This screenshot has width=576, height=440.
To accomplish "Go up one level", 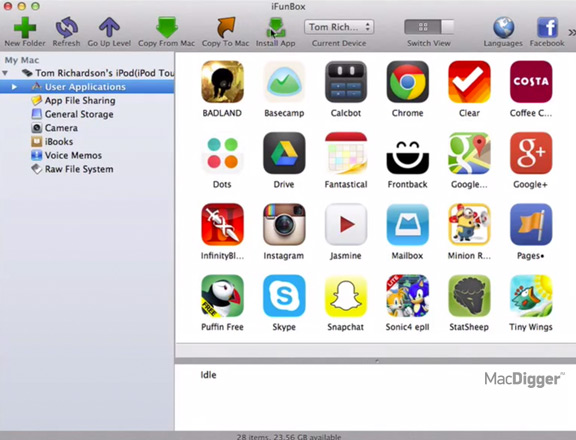I will (109, 28).
